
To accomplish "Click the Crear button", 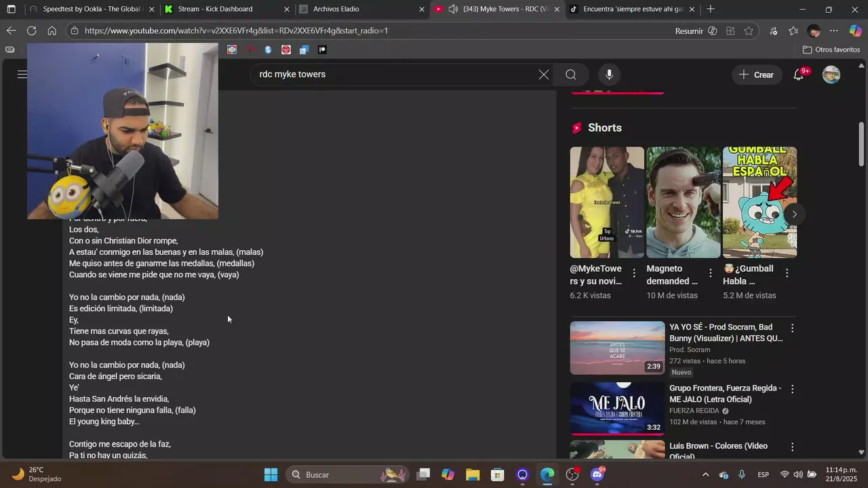I will coord(757,75).
